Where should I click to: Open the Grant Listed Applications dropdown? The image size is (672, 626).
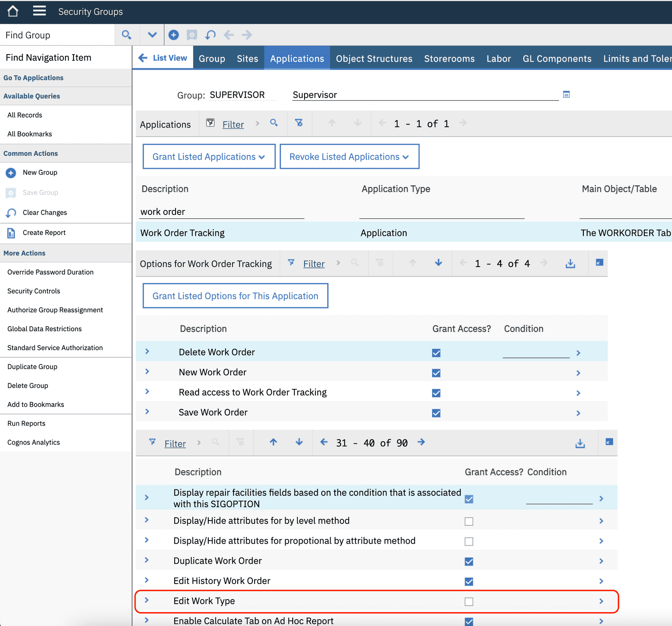point(208,156)
